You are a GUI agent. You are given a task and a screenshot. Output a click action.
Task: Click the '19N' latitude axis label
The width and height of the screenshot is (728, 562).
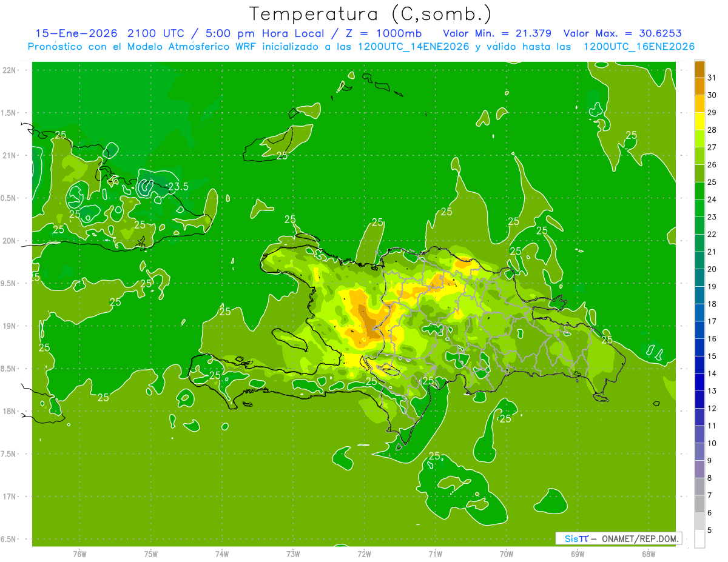tap(9, 326)
